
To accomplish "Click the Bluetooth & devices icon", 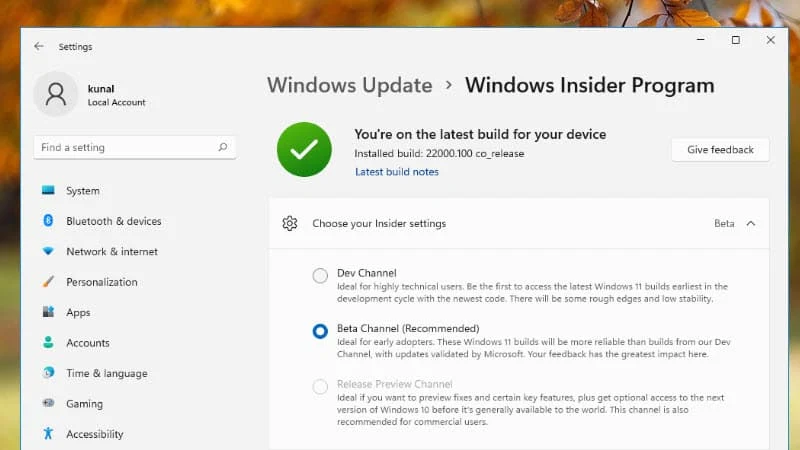I will [x=48, y=220].
